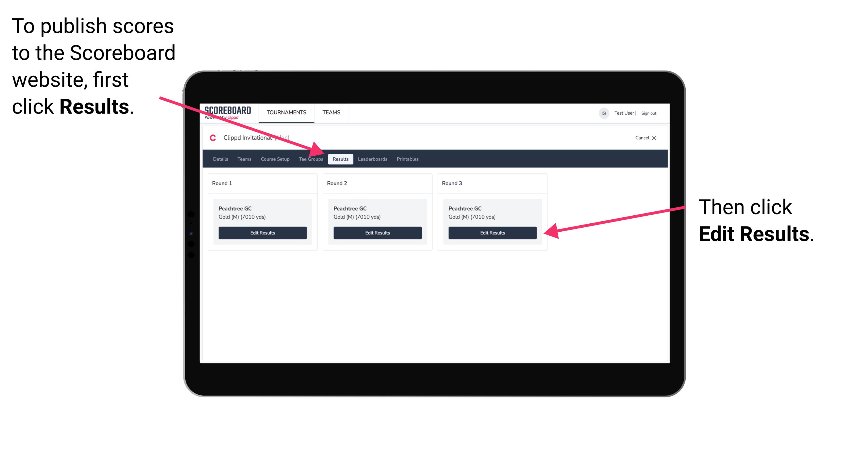Click Edit Results for Round 2

[377, 232]
